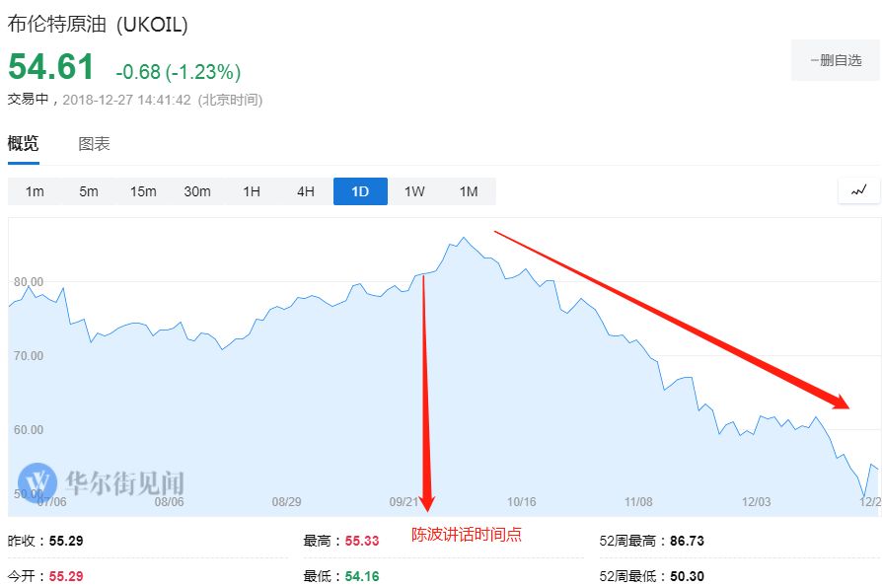Select the 5m interval
The width and height of the screenshot is (882, 588).
pos(89,191)
